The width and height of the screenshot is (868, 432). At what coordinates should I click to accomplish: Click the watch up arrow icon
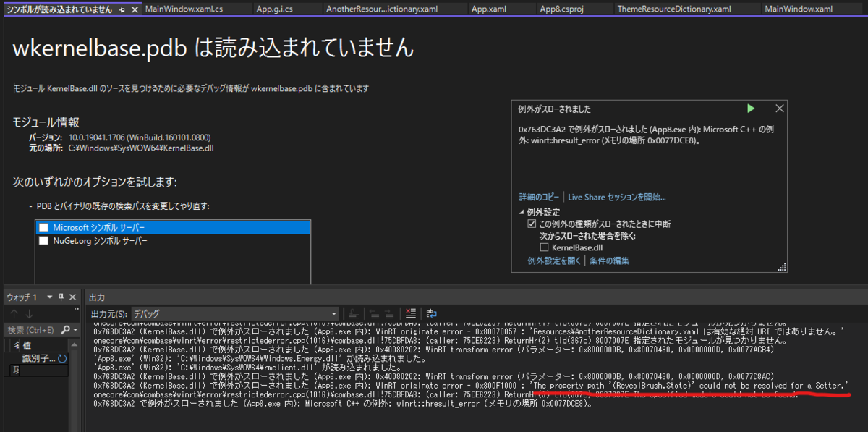[14, 314]
